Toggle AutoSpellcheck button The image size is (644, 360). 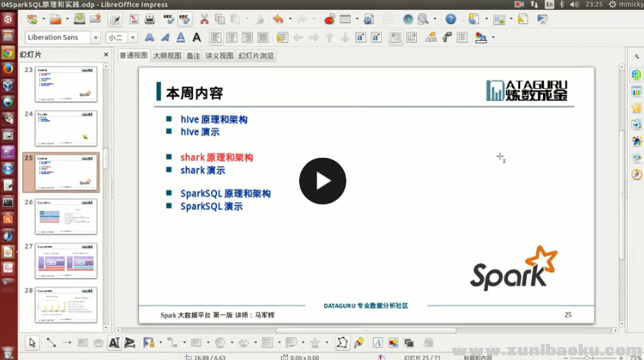pos(185,19)
